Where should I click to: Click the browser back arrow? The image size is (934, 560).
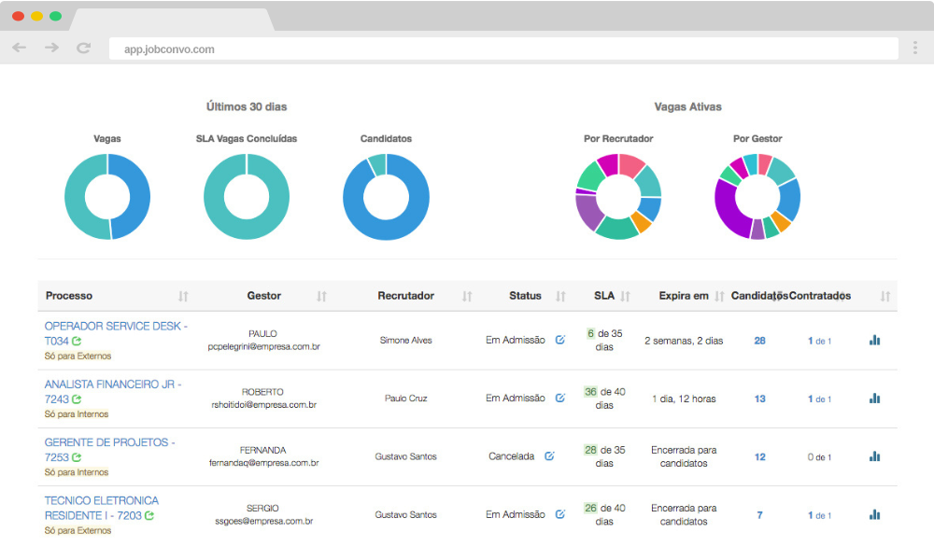(20, 48)
